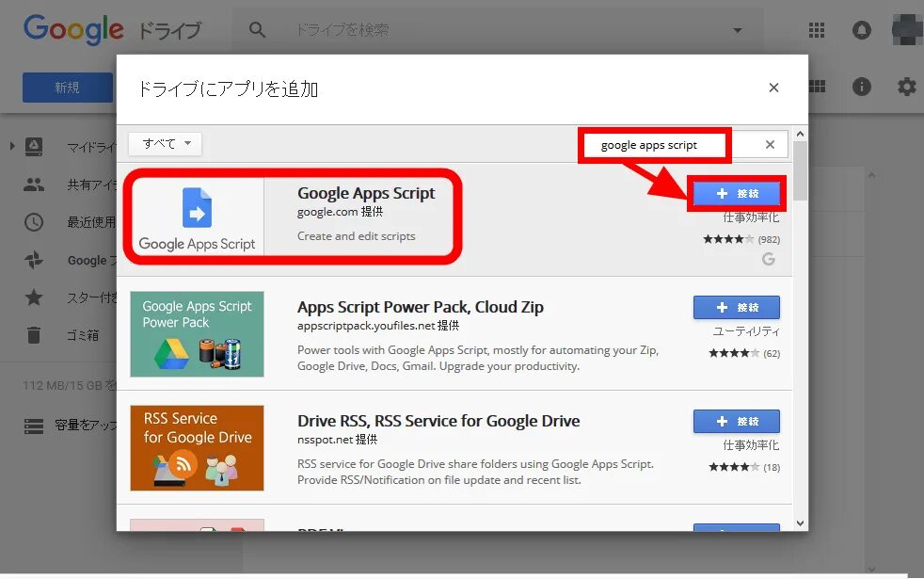This screenshot has width=924, height=579.
Task: Click the gray Google G badge icon
Action: (769, 259)
